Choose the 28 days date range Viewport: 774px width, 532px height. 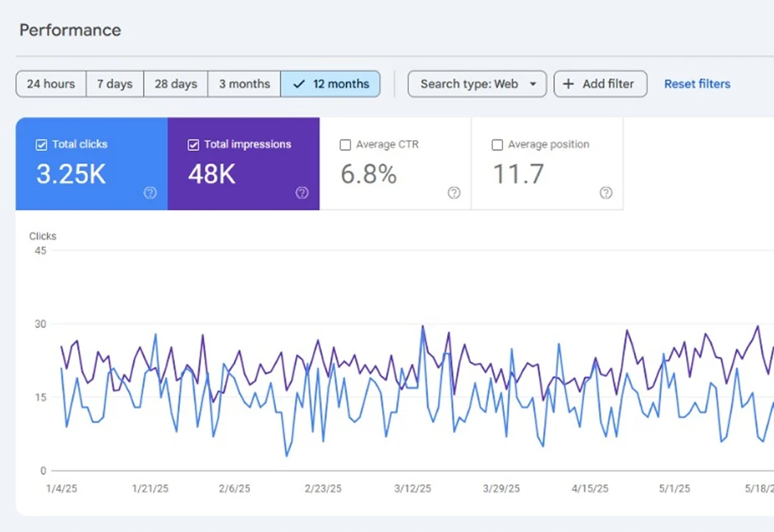pos(176,84)
